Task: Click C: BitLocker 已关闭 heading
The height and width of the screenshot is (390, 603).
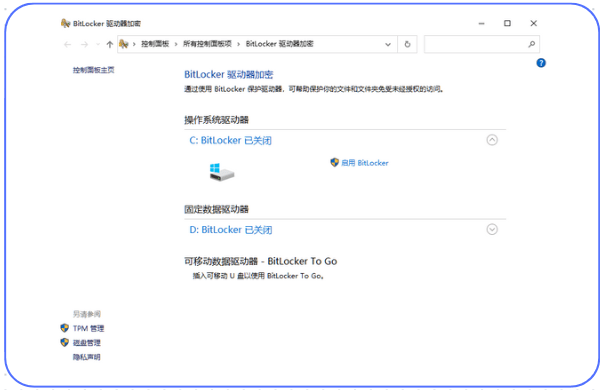Action: 230,140
